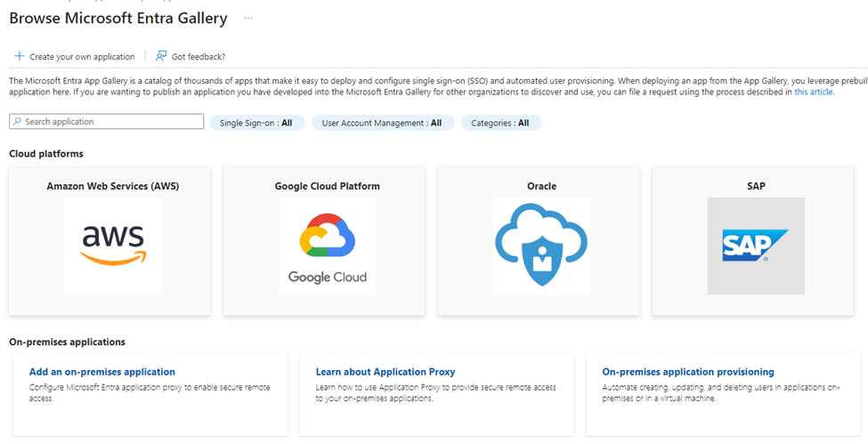Viewport: 868px width, 444px height.
Task: Click the Got feedback person icon
Action: tap(161, 56)
